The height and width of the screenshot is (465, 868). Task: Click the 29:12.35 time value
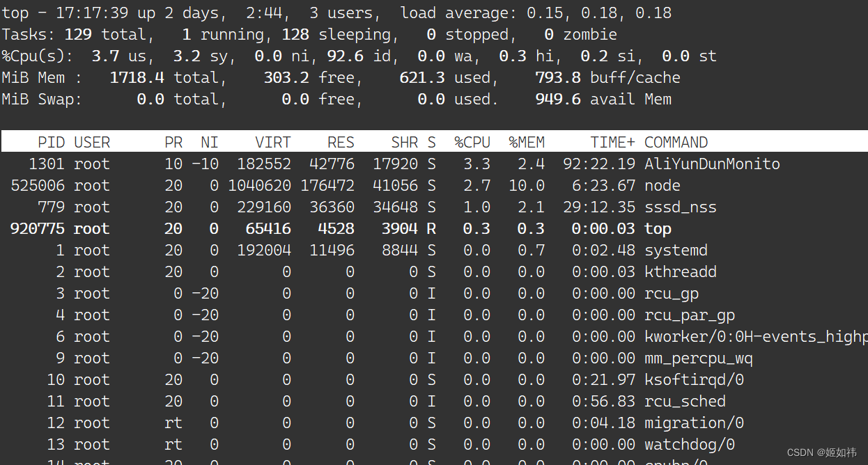tap(599, 207)
